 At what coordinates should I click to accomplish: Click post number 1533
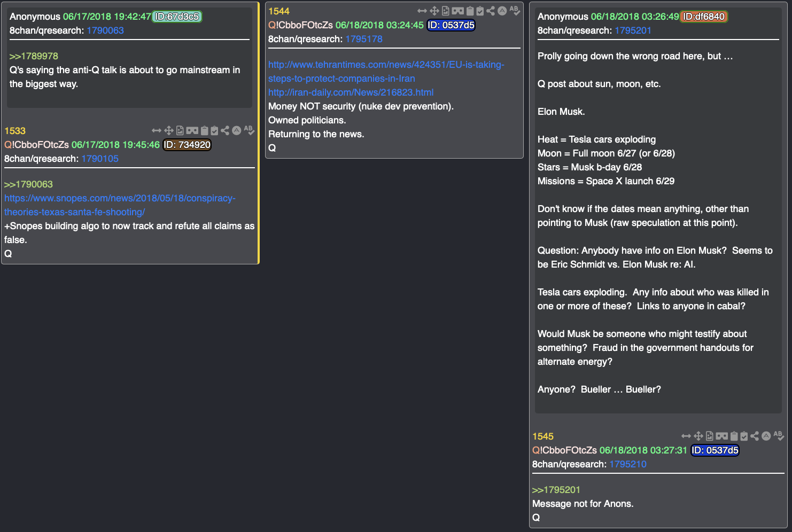pos(15,131)
